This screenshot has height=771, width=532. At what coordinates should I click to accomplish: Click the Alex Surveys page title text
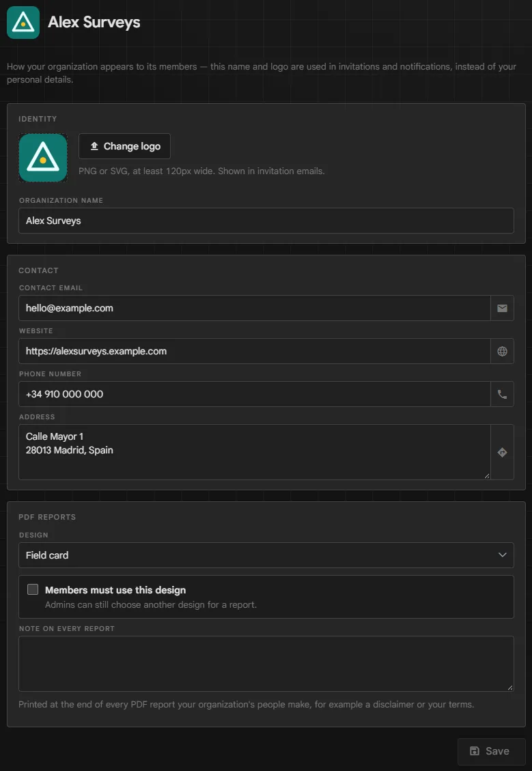click(94, 22)
